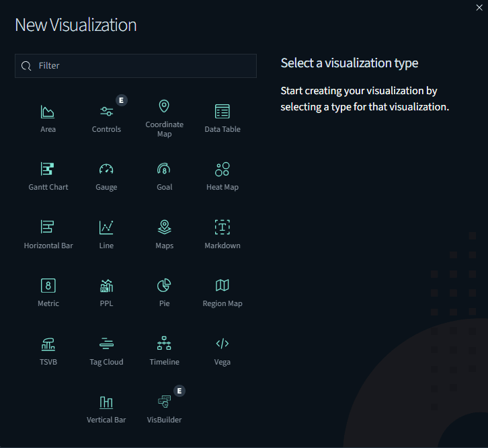Image resolution: width=488 pixels, height=448 pixels.
Task: Open the Gantt Chart visualization type
Action: (48, 177)
